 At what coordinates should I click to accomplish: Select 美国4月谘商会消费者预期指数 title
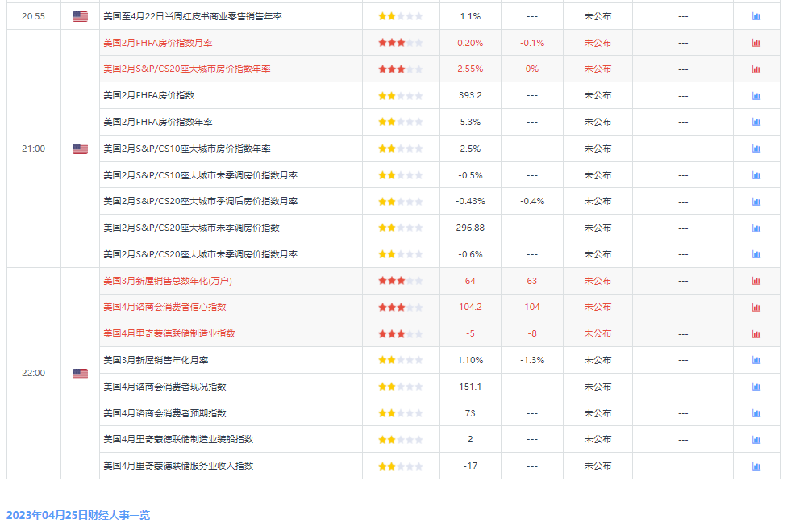click(164, 413)
